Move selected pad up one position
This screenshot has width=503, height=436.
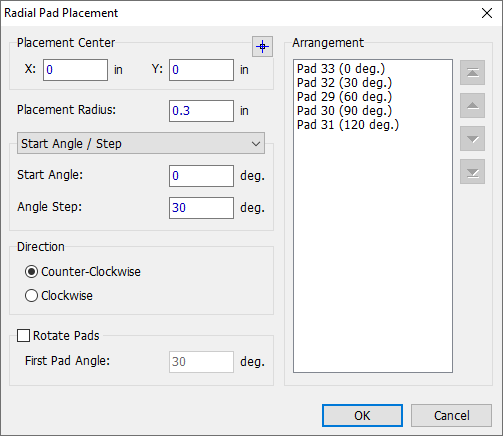point(472,105)
